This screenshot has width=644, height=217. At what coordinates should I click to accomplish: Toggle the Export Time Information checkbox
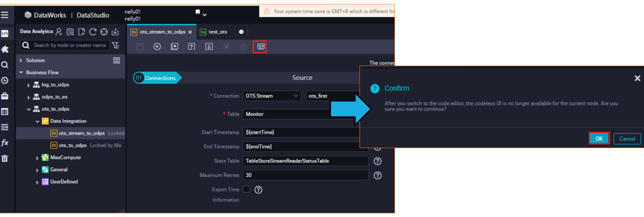point(246,189)
